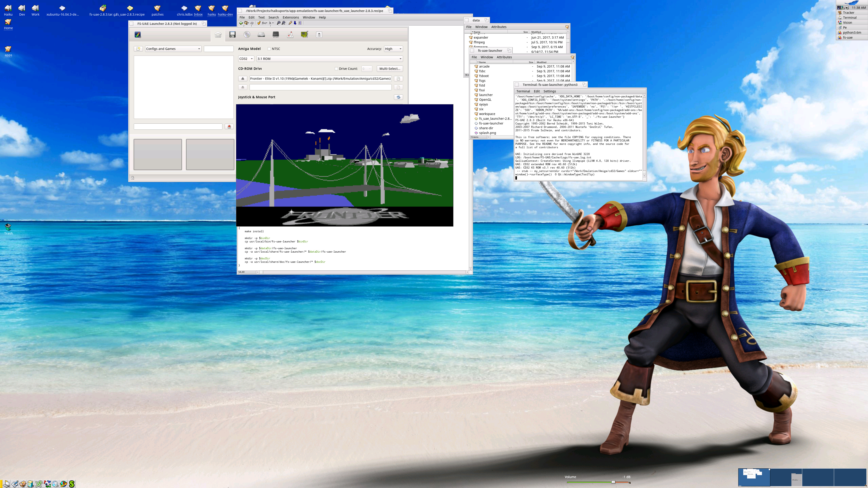The image size is (868, 488).
Task: Select the ffmpeg folder in data window
Action: point(477,42)
